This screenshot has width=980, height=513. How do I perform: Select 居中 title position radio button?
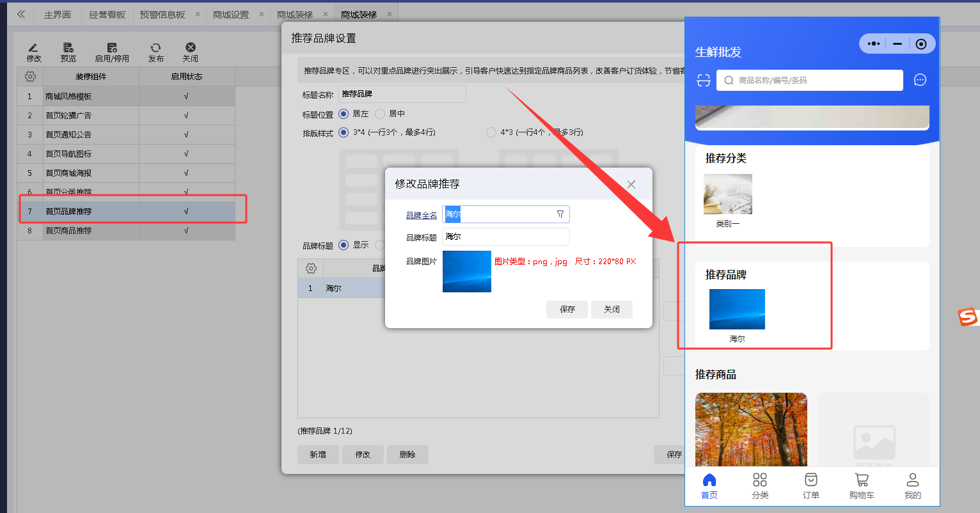tap(380, 114)
